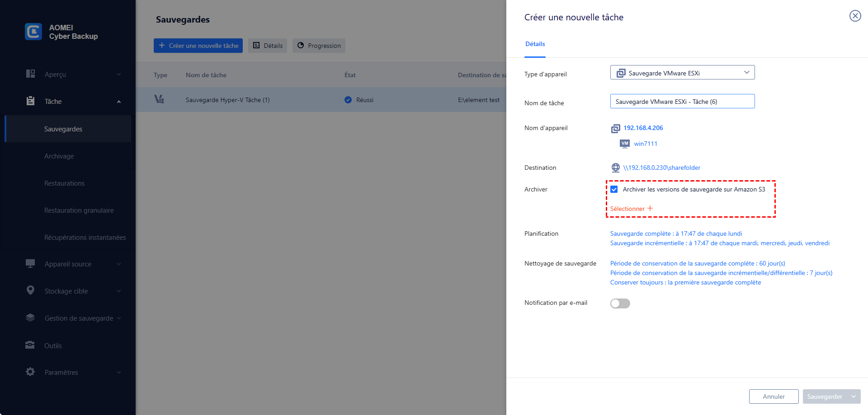The width and height of the screenshot is (868, 415).
Task: Select the Sauvegarde Hyper-V Tâche (1) row name
Action: click(227, 100)
